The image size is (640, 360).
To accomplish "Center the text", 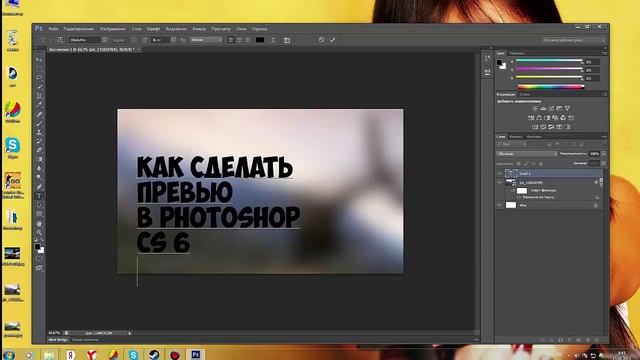I will pos(239,40).
